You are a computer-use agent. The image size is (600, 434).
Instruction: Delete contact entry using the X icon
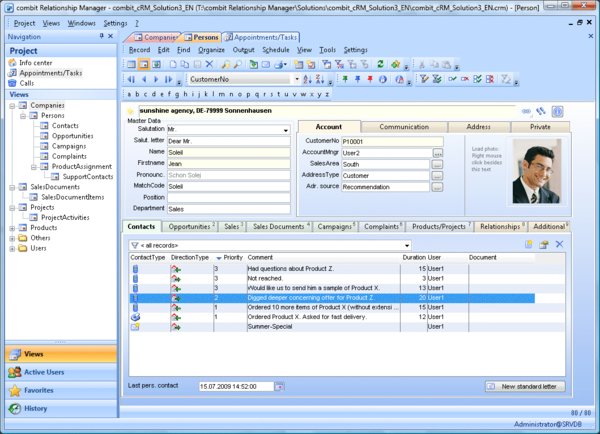point(560,244)
